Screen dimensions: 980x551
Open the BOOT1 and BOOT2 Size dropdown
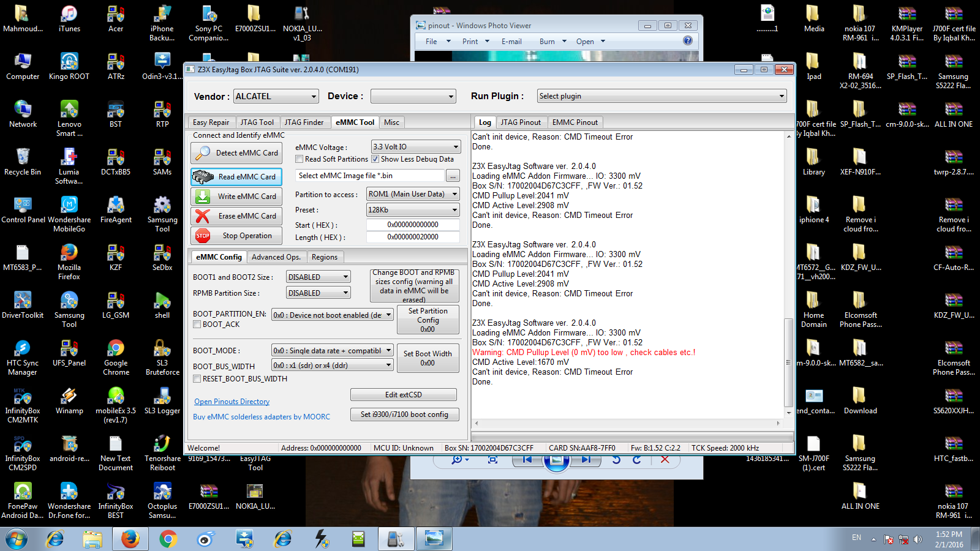(318, 277)
